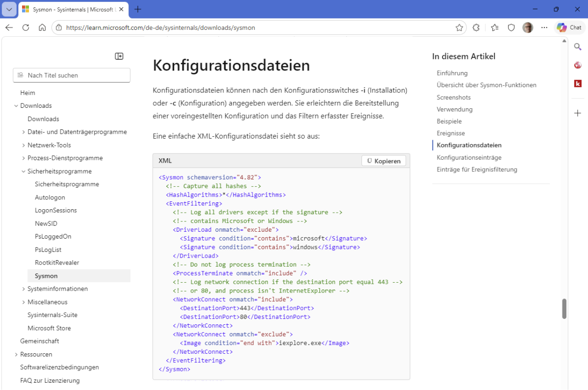This screenshot has width=588, height=390.
Task: Open Gemeinschaft entry
Action: [x=39, y=341]
